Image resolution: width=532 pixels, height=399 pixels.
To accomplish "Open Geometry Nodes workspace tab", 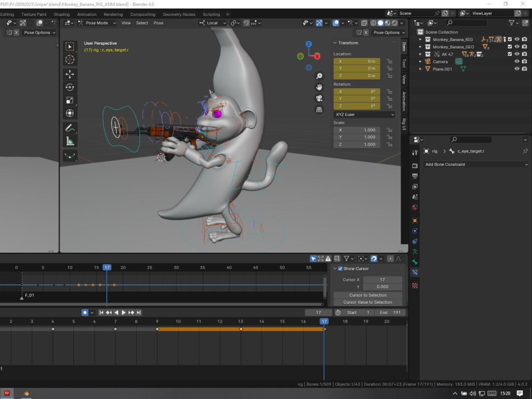I will [x=179, y=14].
